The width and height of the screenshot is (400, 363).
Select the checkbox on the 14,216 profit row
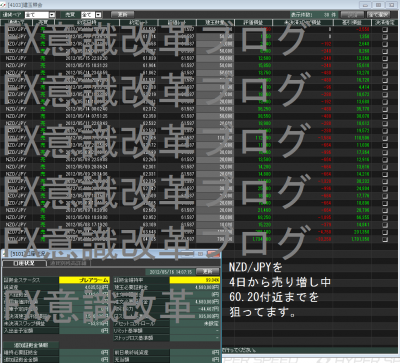click(x=385, y=174)
